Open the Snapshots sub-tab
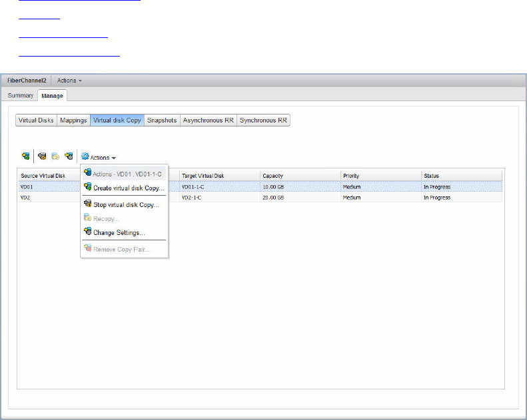Viewport: 527px width, 420px height. (162, 120)
